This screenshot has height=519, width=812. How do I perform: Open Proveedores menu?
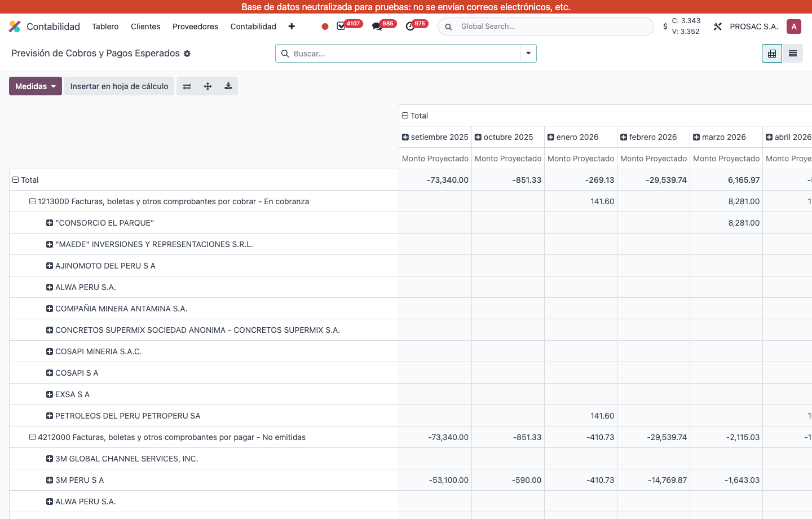(195, 27)
